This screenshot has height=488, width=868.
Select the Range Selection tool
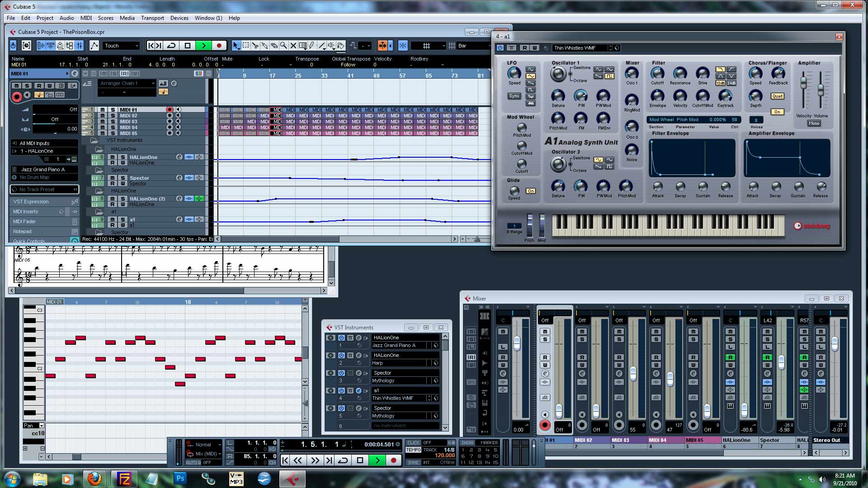pos(245,46)
